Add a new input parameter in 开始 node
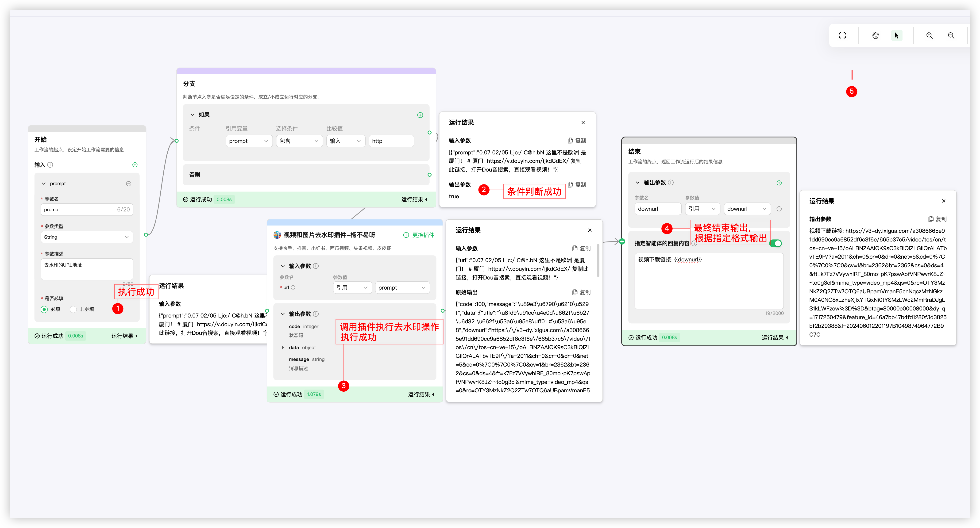The image size is (980, 528). 135,165
